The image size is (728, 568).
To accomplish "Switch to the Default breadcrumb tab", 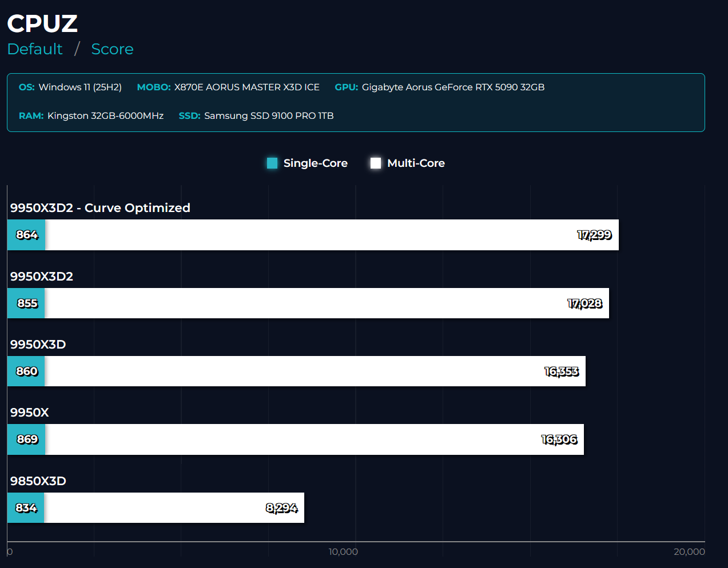I will click(x=35, y=49).
